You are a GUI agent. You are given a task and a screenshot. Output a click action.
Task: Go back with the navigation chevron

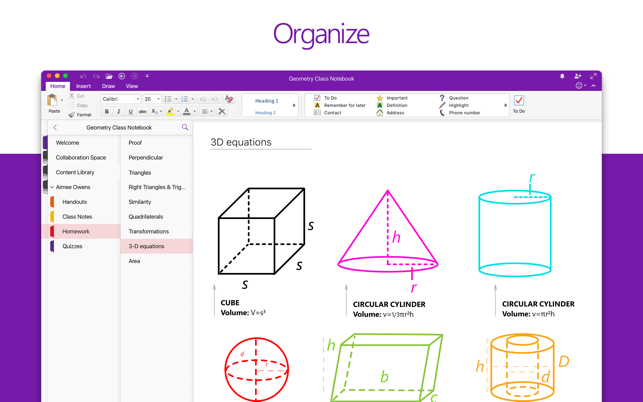click(55, 128)
